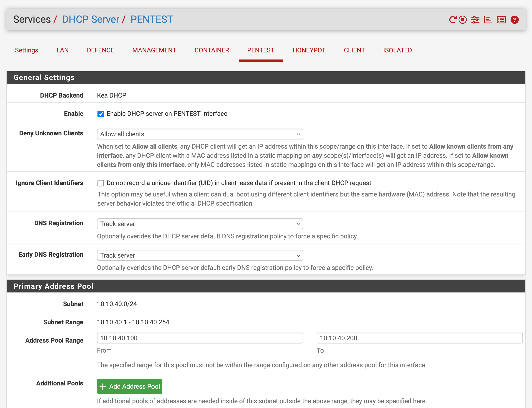This screenshot has width=532, height=408.
Task: Check the Ignore Client Identifiers box
Action: click(x=101, y=183)
